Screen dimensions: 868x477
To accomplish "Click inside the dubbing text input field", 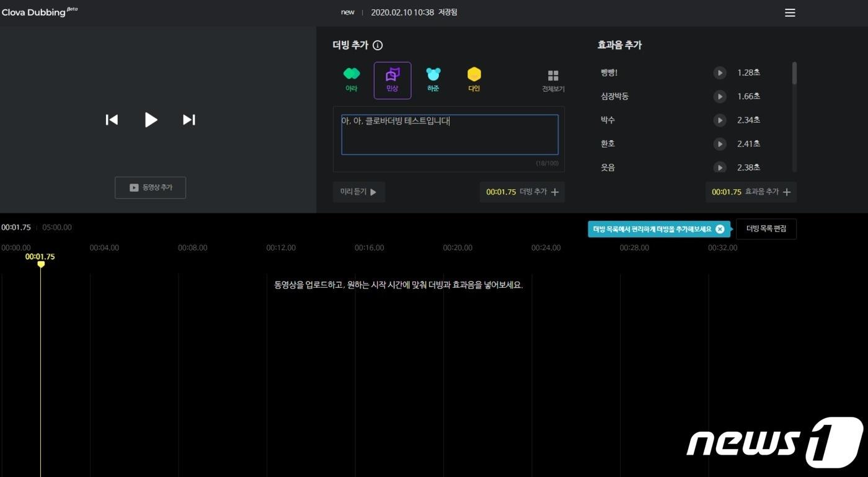I will tap(449, 134).
